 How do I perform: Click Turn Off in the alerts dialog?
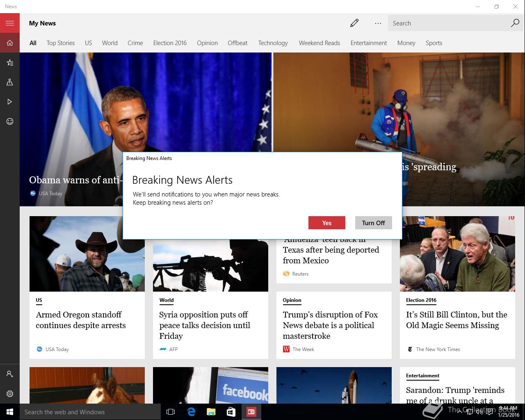[373, 223]
